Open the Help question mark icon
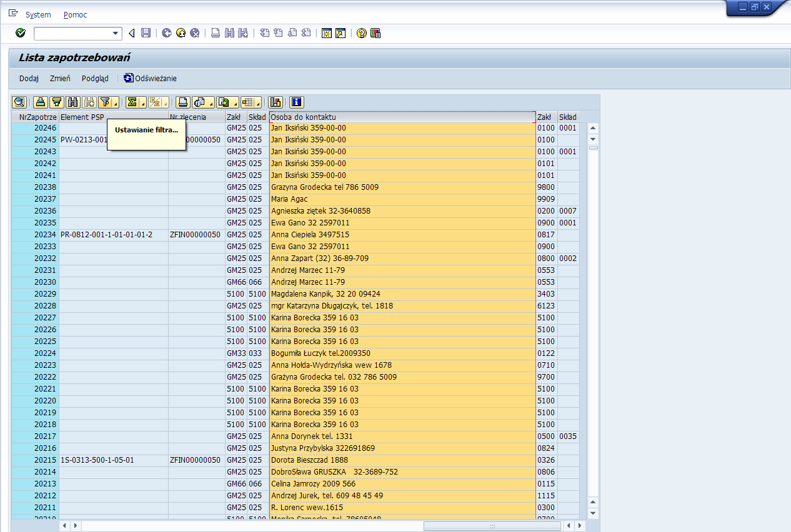This screenshot has height=532, width=791. coord(362,33)
